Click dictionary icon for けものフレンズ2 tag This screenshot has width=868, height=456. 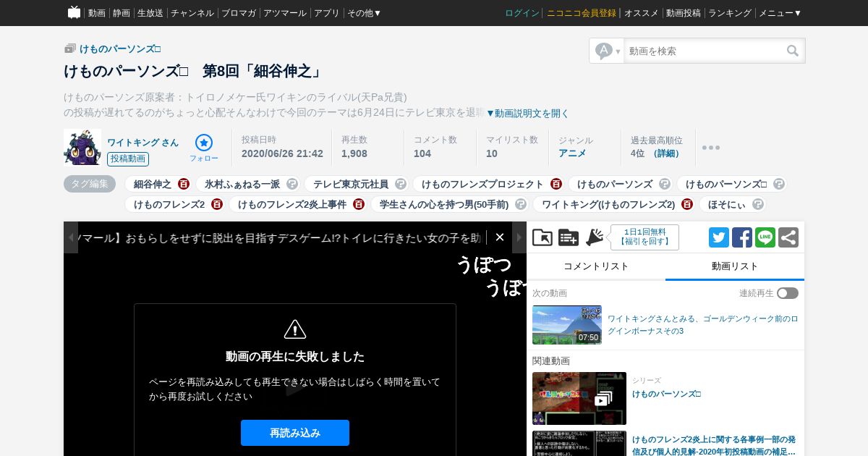click(217, 204)
